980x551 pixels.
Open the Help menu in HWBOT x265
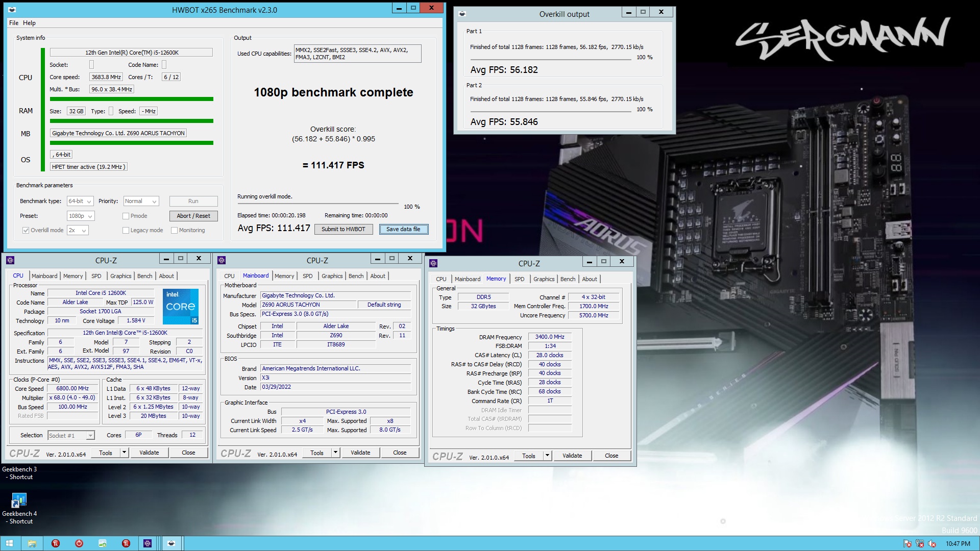30,23
